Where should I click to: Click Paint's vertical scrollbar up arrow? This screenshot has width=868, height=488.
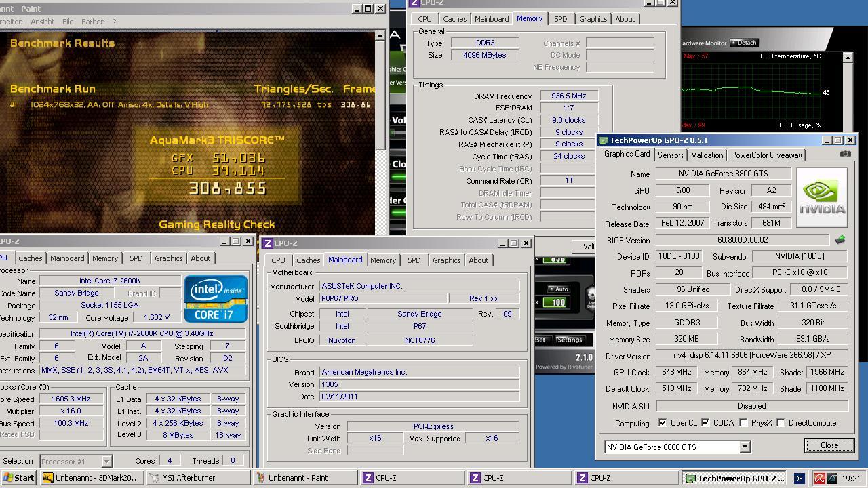380,35
